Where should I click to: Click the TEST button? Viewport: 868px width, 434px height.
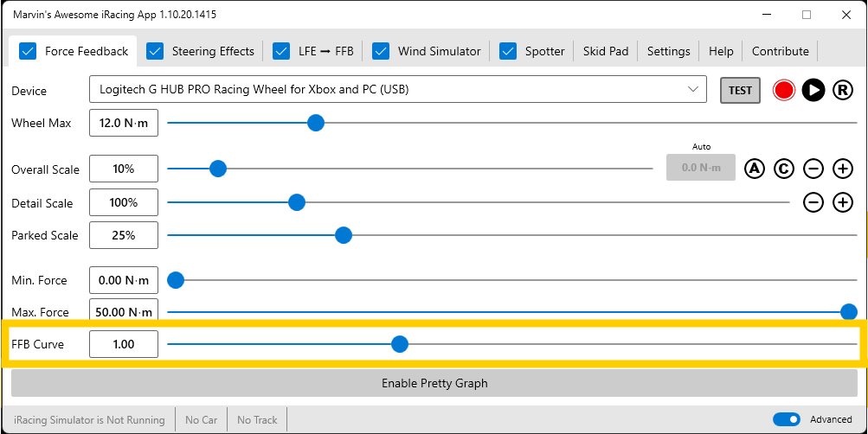[x=740, y=90]
